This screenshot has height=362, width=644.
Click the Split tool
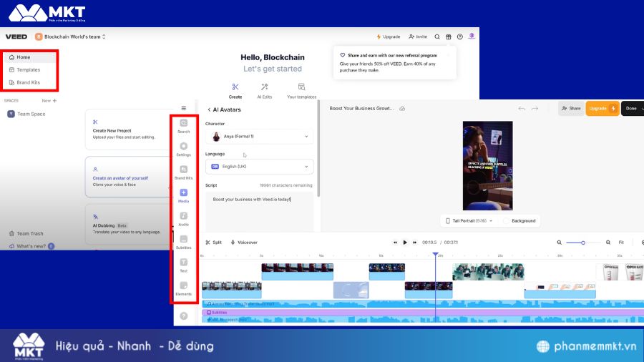213,243
